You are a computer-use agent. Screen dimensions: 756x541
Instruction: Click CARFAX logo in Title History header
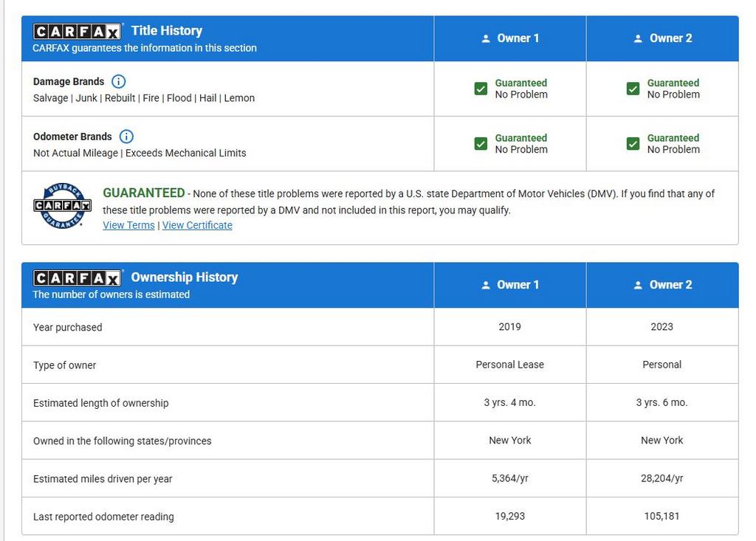point(77,31)
